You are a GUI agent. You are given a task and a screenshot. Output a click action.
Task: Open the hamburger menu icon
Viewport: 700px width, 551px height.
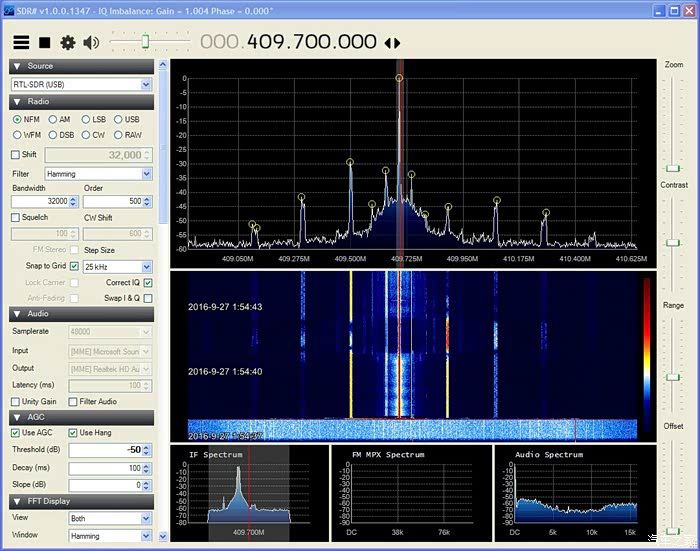pyautogui.click(x=21, y=42)
